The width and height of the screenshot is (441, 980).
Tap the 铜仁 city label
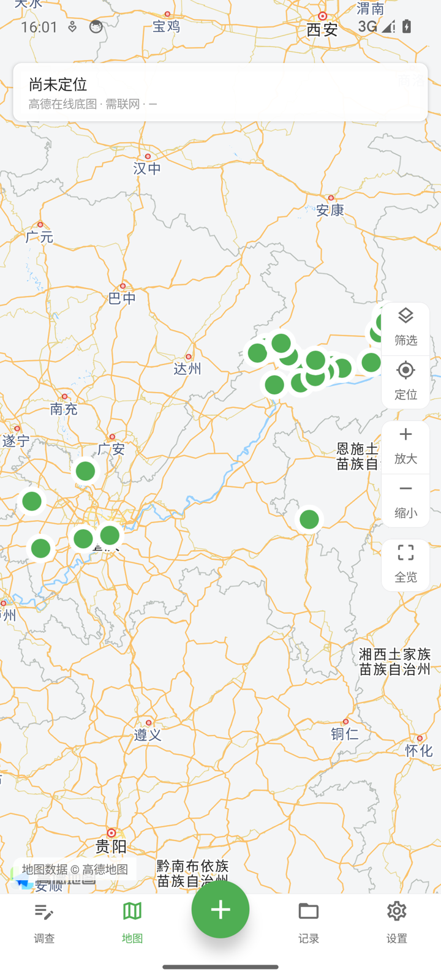pos(345,734)
